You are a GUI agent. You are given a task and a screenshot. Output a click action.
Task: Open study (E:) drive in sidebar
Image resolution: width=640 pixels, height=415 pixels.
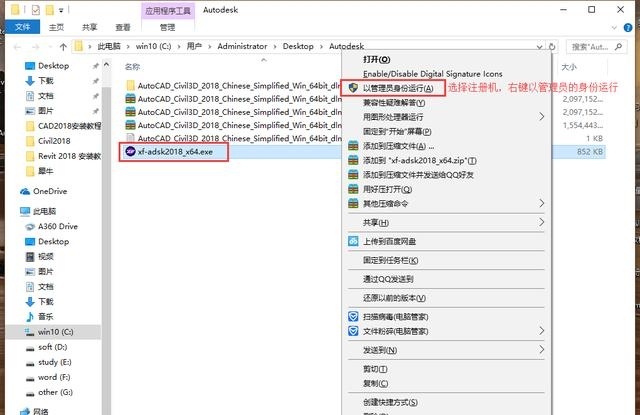[55, 362]
